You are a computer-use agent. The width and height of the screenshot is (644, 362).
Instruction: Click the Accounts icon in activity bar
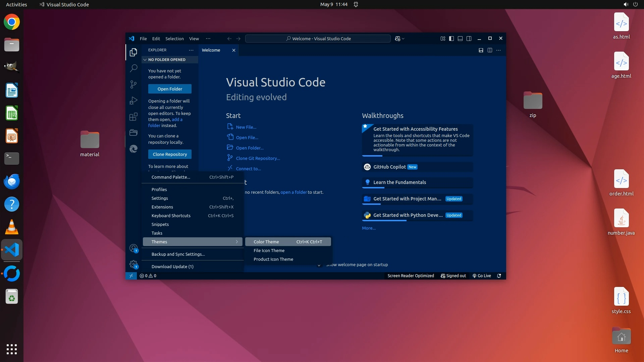[x=133, y=248]
